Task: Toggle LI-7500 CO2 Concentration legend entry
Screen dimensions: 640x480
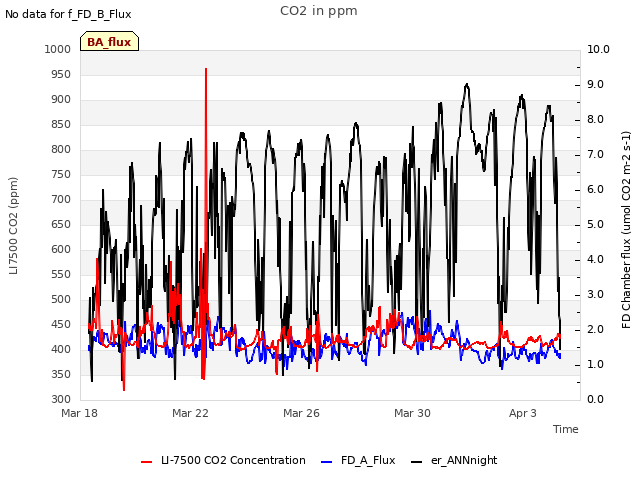Action: (x=223, y=460)
